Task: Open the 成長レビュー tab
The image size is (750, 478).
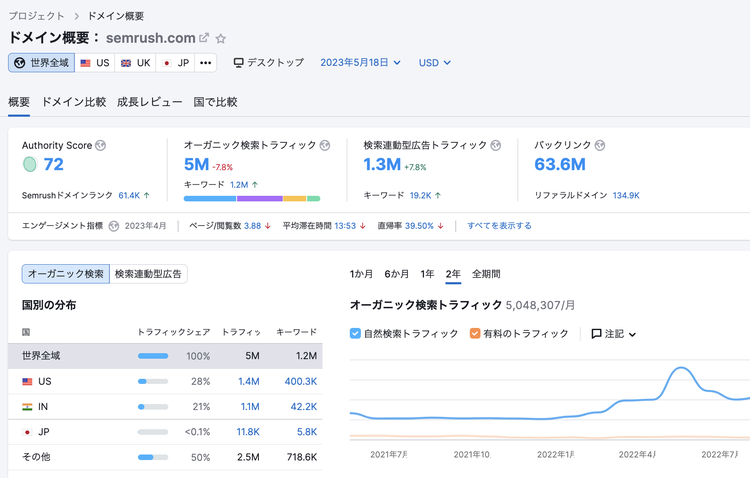Action: (150, 102)
